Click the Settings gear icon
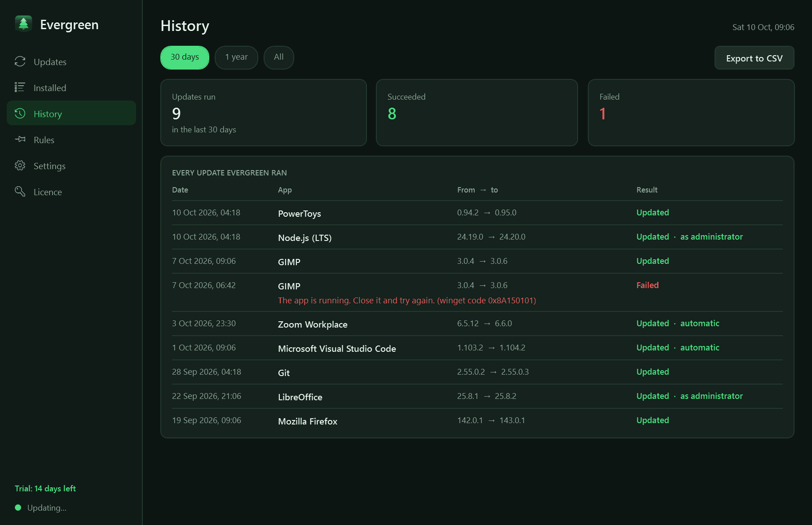Image resolution: width=812 pixels, height=525 pixels. 20,166
